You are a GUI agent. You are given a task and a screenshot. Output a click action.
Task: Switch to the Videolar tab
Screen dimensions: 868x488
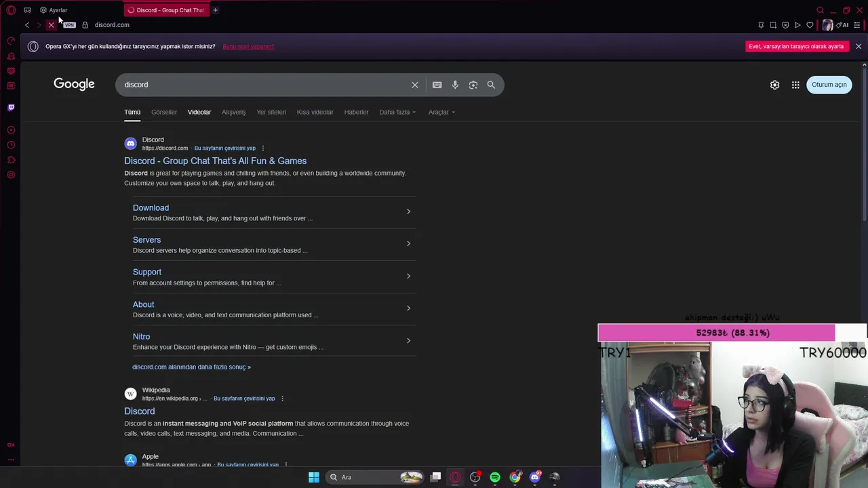(x=199, y=113)
